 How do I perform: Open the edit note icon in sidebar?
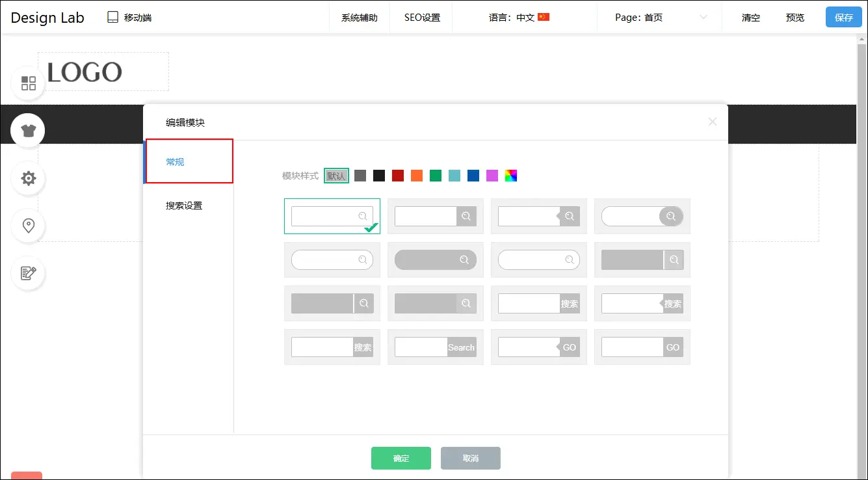[x=28, y=273]
